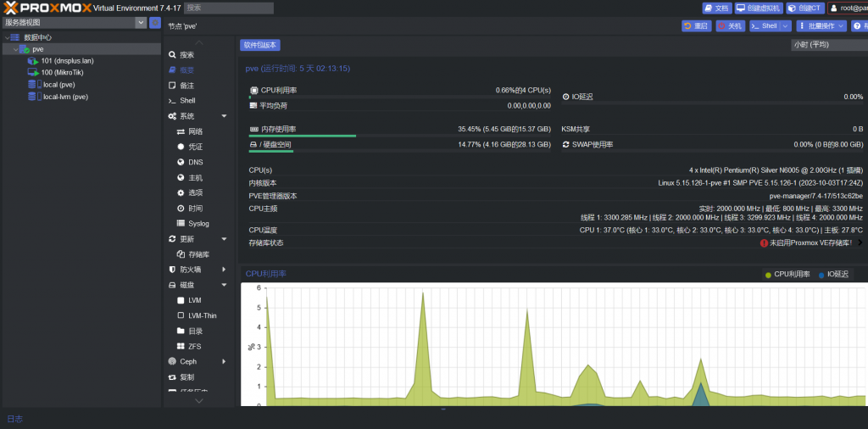Click the CPU利用率 usage bar

coord(400,97)
